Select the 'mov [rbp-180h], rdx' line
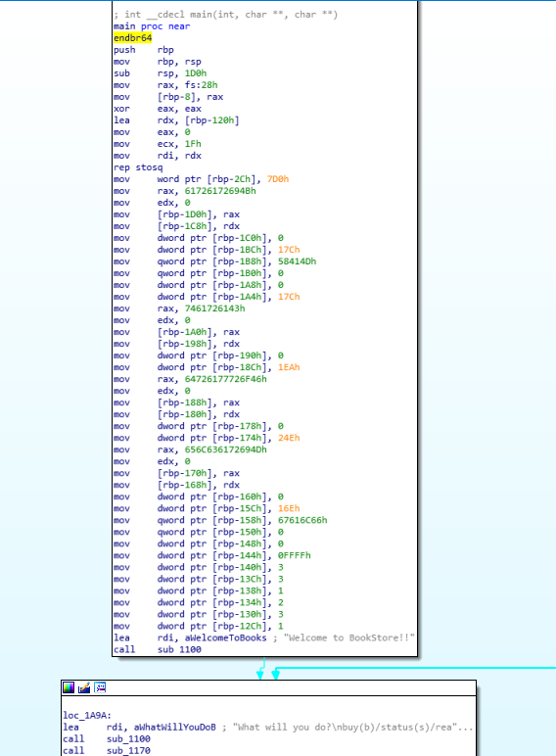The height and width of the screenshot is (756, 556). [x=177, y=414]
